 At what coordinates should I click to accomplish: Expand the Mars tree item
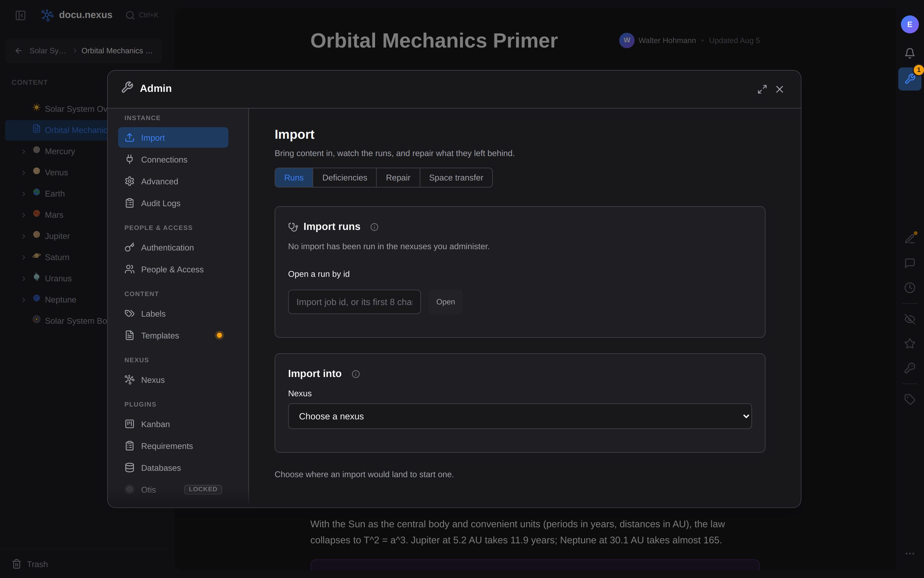tap(24, 215)
